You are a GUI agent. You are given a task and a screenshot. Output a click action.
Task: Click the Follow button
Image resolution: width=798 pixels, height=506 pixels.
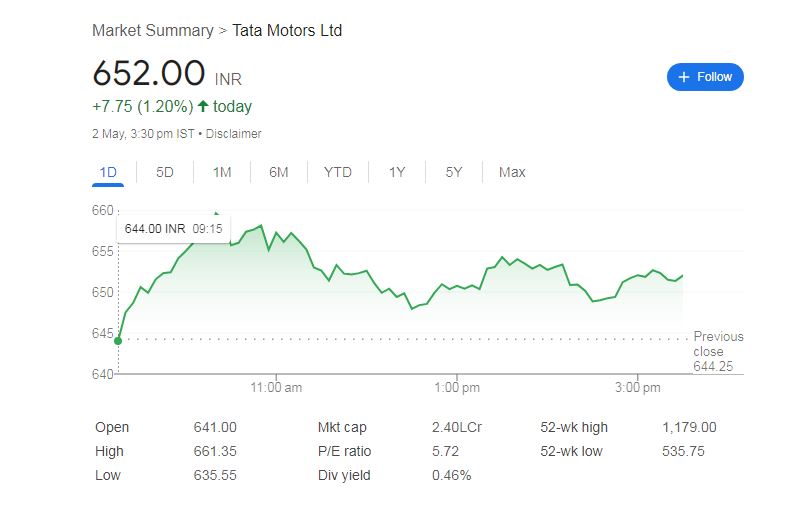tap(705, 77)
